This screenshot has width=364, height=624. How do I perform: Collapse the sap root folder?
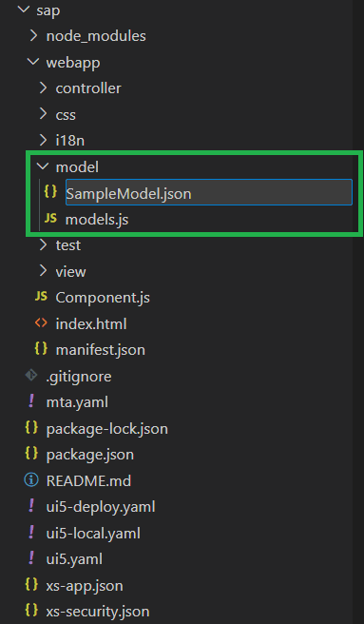coord(24,9)
